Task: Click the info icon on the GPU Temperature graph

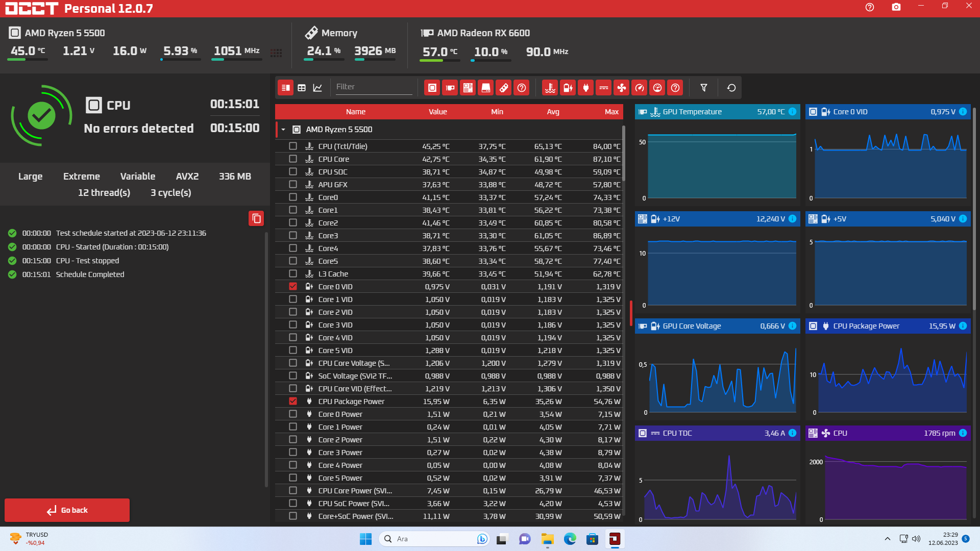Action: point(792,112)
